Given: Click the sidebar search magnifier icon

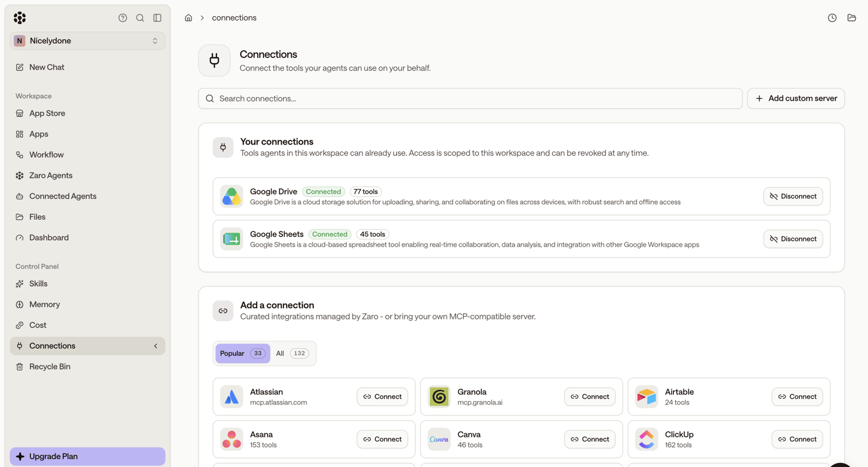Looking at the screenshot, I should [140, 18].
